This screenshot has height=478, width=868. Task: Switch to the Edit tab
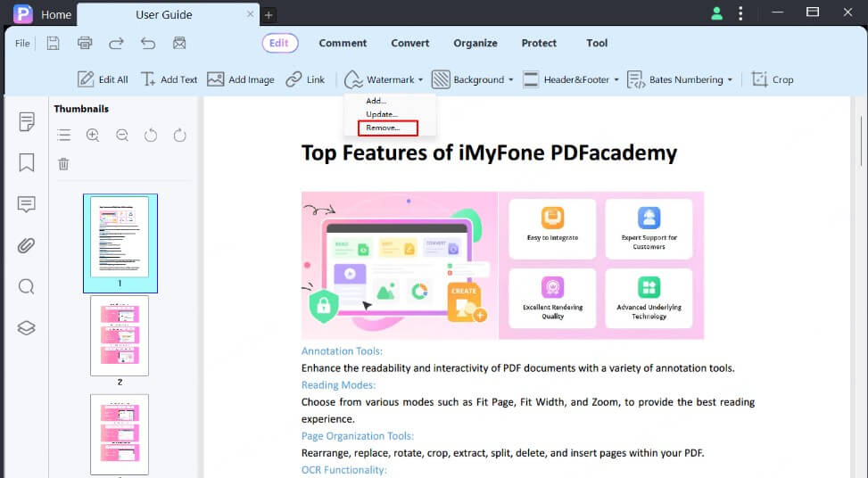pos(279,43)
